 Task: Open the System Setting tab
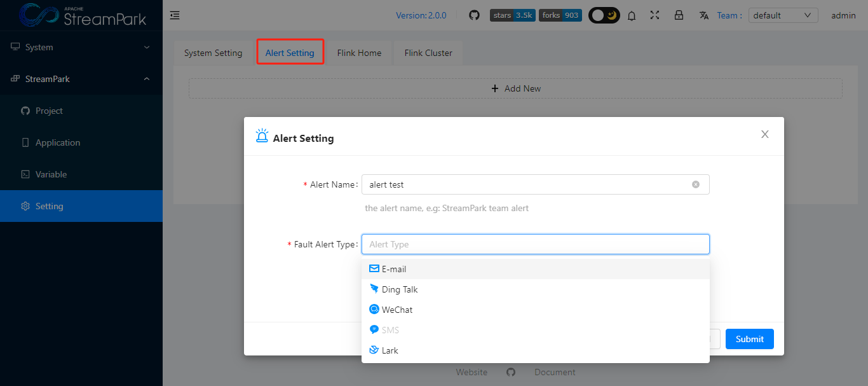tap(213, 52)
